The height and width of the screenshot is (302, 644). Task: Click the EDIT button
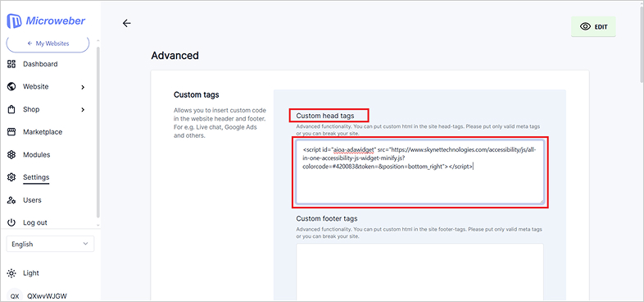pyautogui.click(x=593, y=27)
